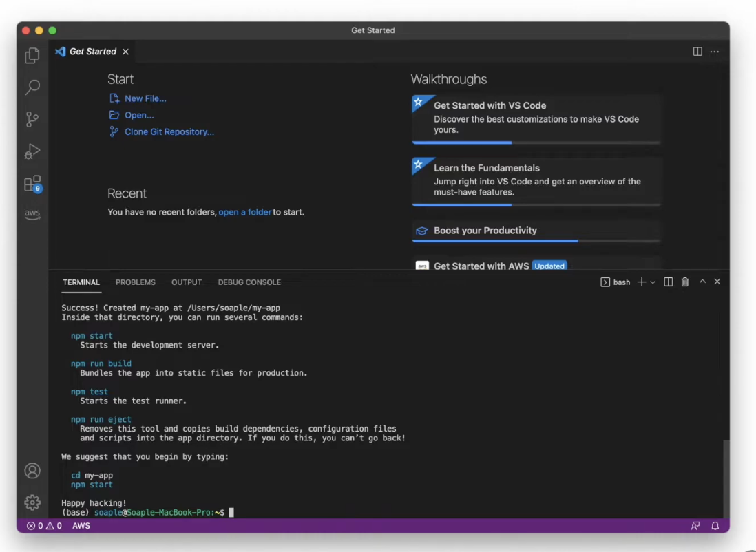This screenshot has height=552, width=756.
Task: Close the terminal panel
Action: coord(717,282)
